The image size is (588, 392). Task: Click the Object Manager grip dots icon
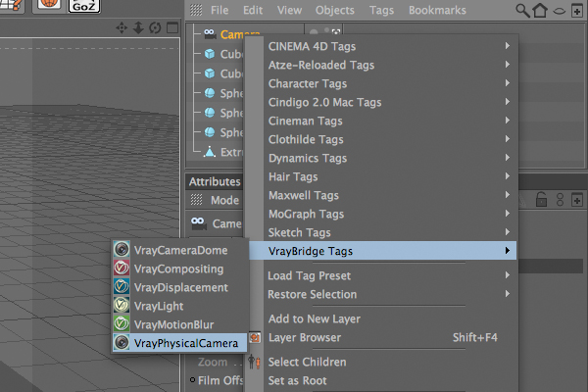(196, 10)
